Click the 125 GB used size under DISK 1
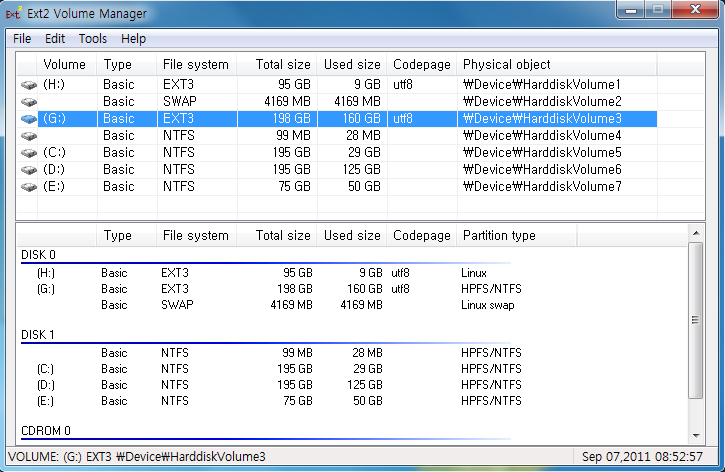This screenshot has height=472, width=725. coord(364,385)
